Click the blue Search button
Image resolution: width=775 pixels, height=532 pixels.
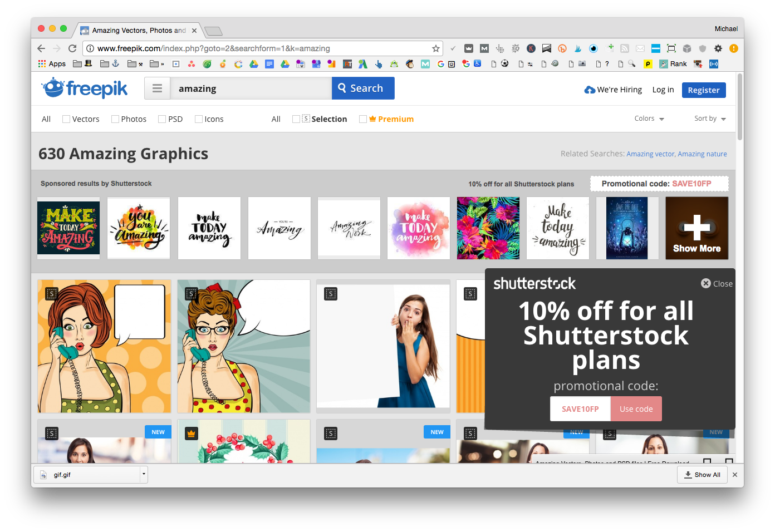point(363,88)
